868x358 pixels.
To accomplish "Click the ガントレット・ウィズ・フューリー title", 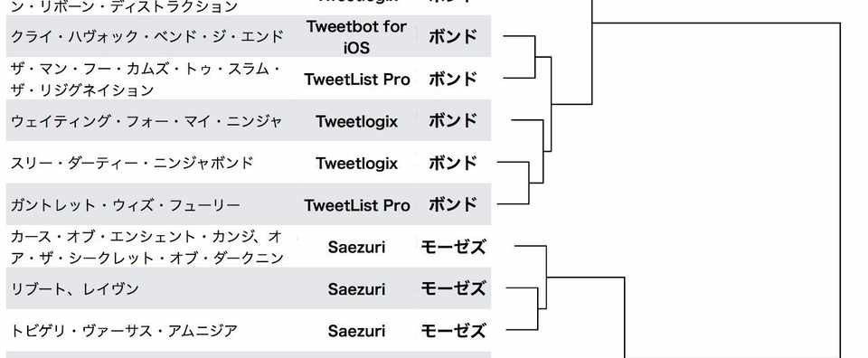I will 125,205.
